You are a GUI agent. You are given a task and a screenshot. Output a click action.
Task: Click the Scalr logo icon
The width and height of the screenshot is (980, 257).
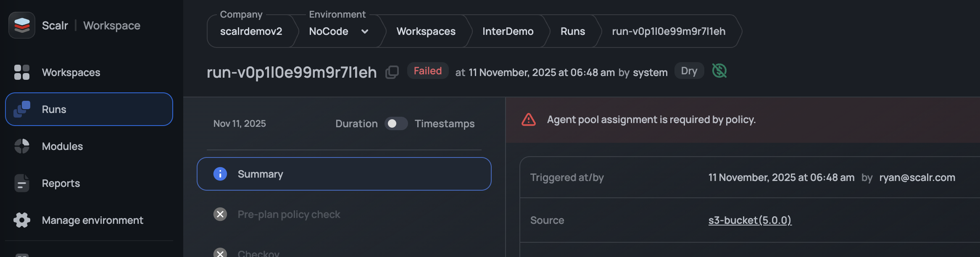[22, 25]
